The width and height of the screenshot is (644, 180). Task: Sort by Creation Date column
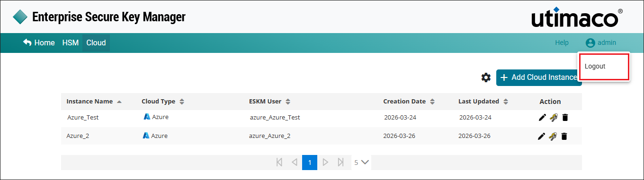coord(409,102)
